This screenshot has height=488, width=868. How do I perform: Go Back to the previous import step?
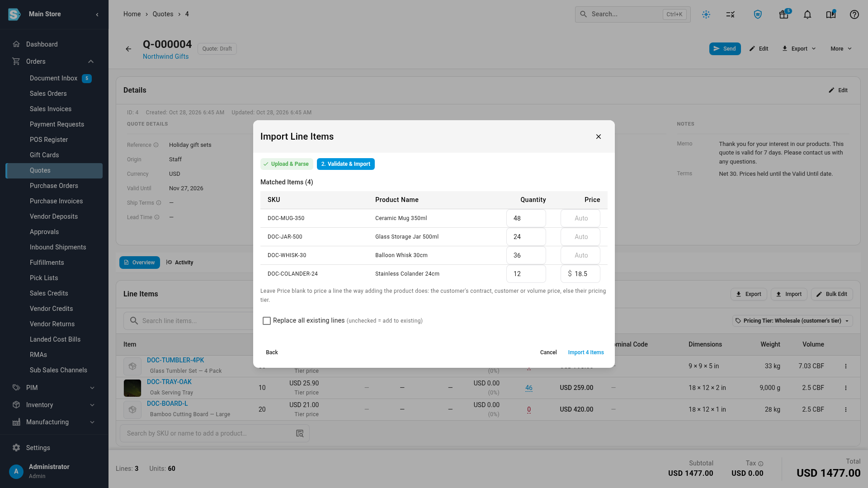(x=272, y=352)
